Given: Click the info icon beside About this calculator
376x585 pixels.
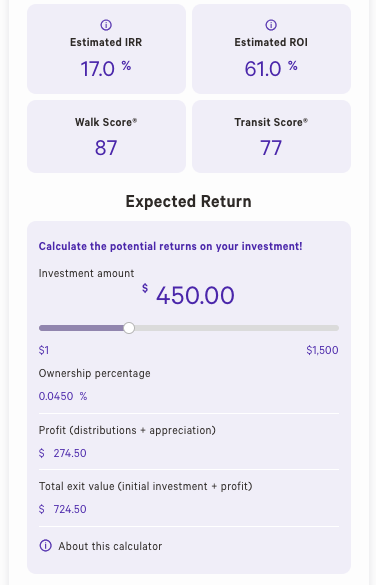Looking at the screenshot, I should point(46,546).
